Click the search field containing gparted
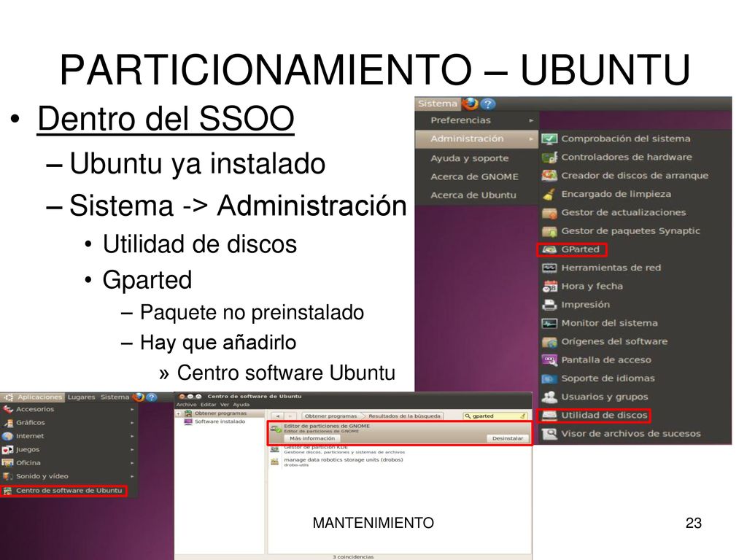This screenshot has width=747, height=560. coord(495,416)
